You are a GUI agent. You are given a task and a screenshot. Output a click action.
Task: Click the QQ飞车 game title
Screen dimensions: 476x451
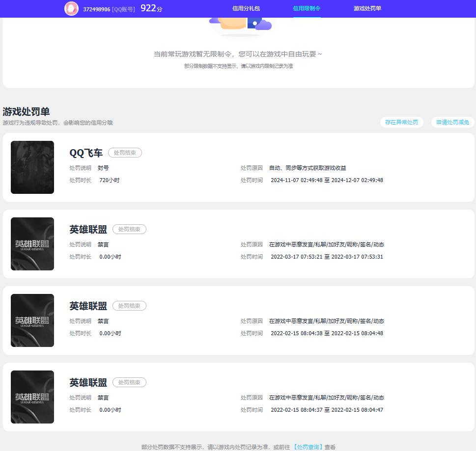(86, 153)
